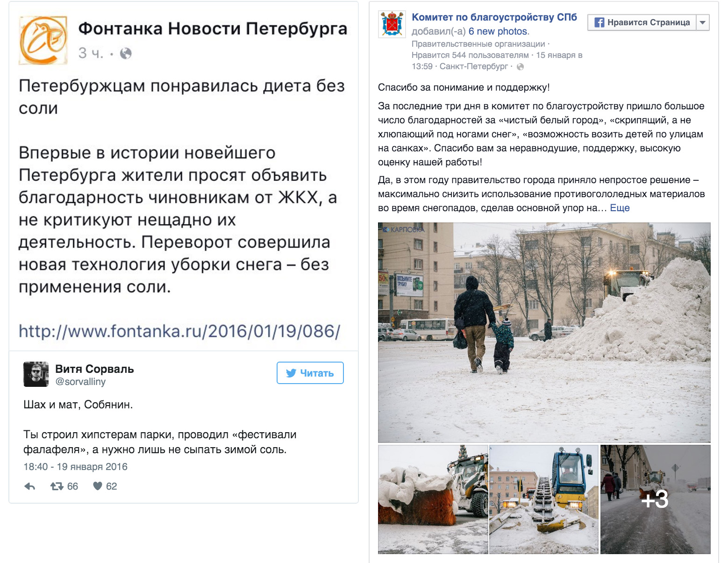Open the +3 more photos thumbnail
The width and height of the screenshot is (728, 563).
click(655, 499)
